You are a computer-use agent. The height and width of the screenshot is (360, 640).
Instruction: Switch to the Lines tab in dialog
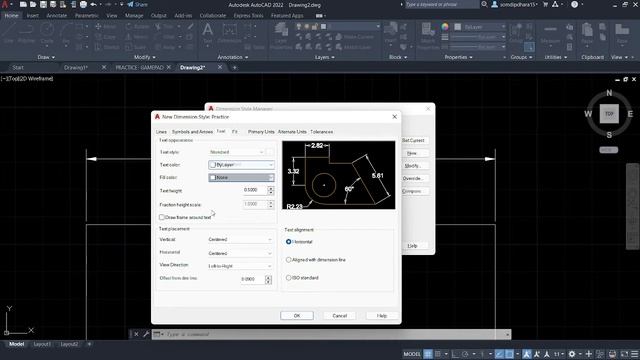[x=161, y=132]
